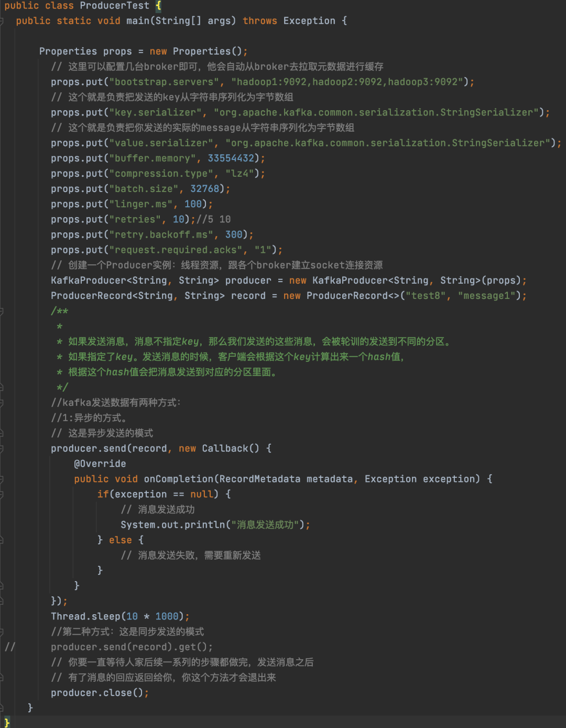The width and height of the screenshot is (566, 728).
Task: Click the "lz4" value
Action: [x=240, y=174]
